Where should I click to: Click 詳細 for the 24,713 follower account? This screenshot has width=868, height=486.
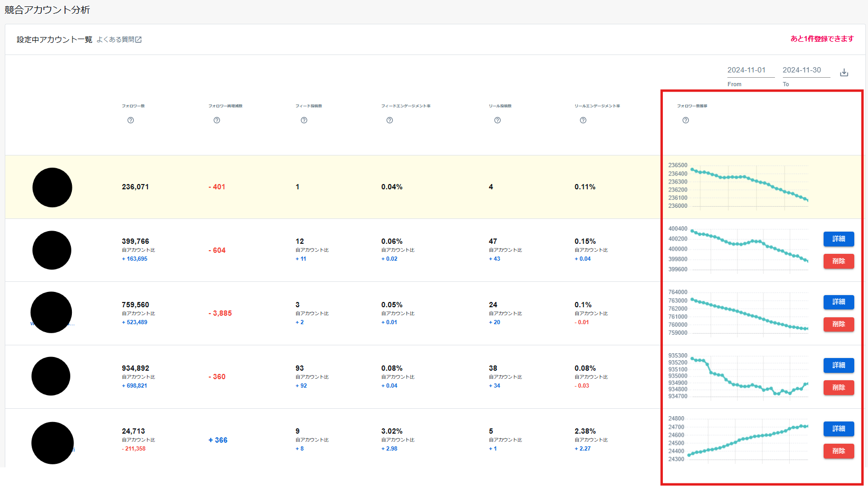coord(838,429)
